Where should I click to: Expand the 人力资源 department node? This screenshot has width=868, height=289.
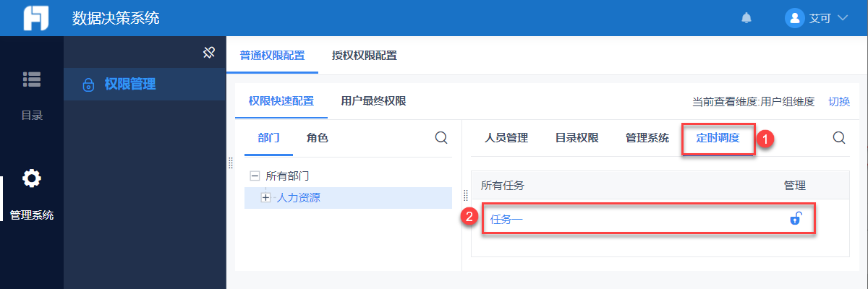(265, 197)
